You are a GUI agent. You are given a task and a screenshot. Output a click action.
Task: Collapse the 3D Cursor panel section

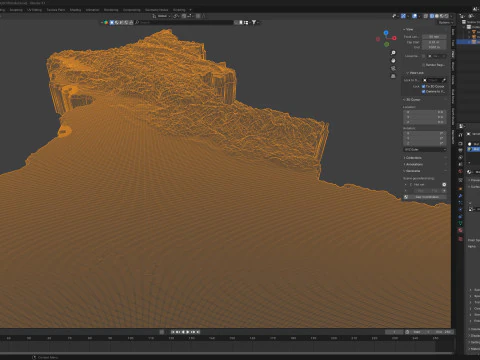(412, 100)
